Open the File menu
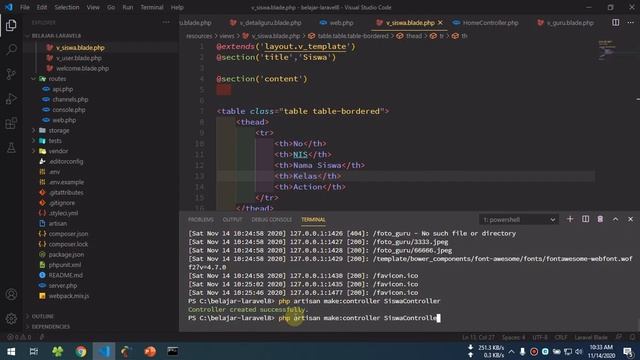Viewport: 640px width, 360px height. [24, 7]
